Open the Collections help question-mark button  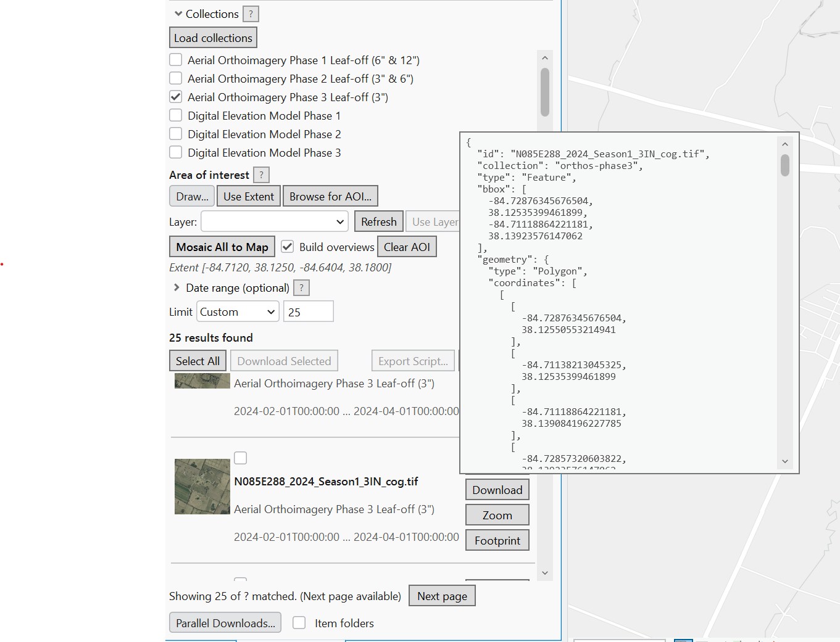(251, 14)
